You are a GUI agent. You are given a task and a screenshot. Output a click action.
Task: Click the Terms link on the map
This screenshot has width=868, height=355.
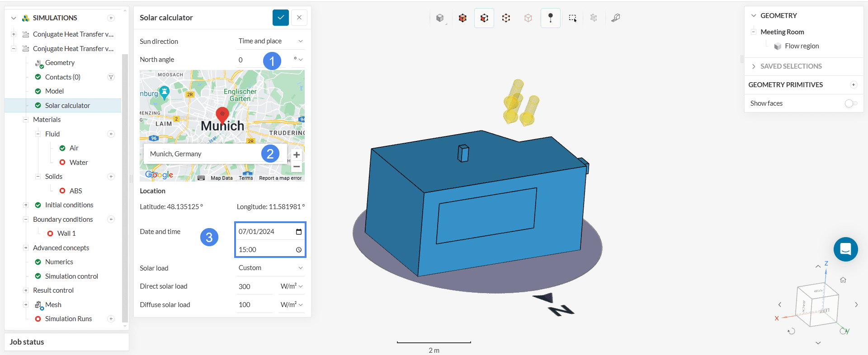[x=246, y=178]
